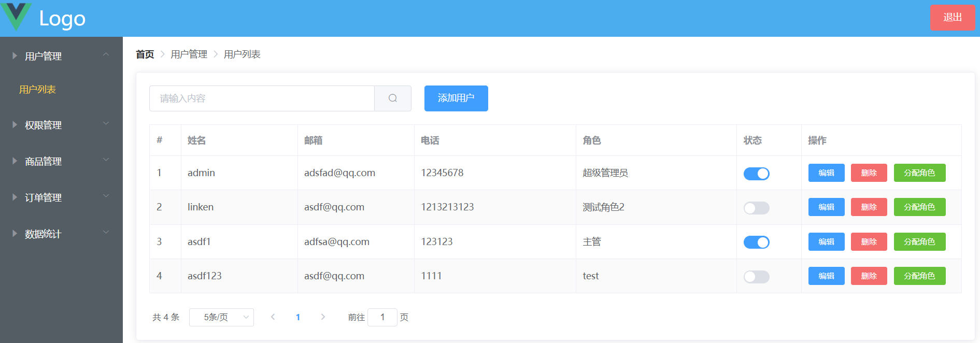This screenshot has width=980, height=343.
Task: Click 分配角色 for the linken row
Action: coord(919,207)
